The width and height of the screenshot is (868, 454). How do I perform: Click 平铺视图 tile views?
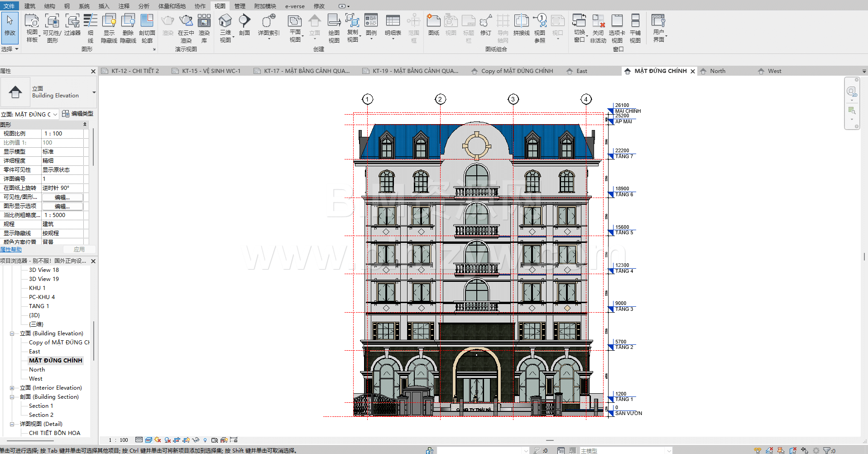click(x=635, y=28)
